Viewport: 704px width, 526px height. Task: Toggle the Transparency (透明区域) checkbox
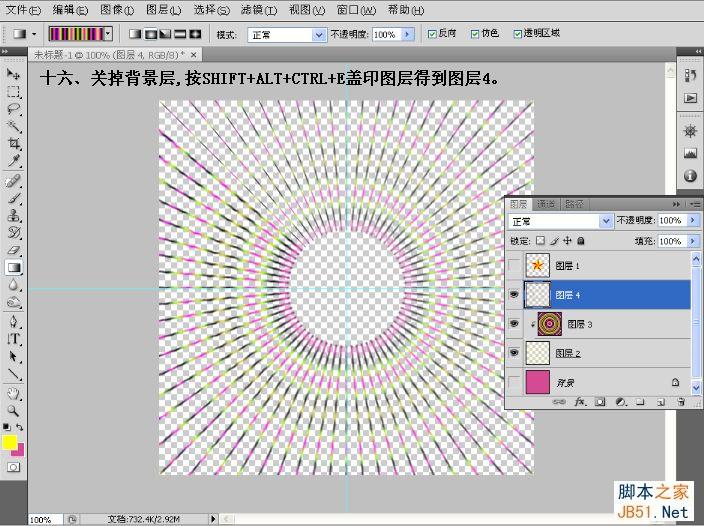[518, 34]
